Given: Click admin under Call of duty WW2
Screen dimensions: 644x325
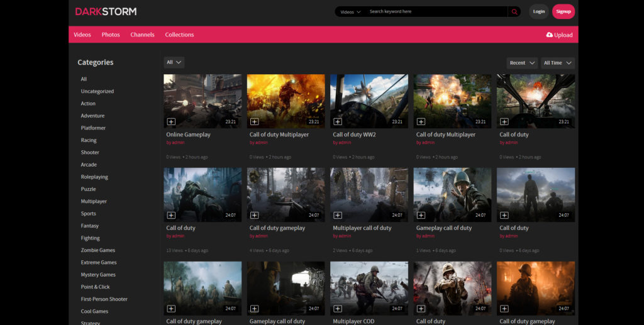Looking at the screenshot, I should (x=345, y=143).
